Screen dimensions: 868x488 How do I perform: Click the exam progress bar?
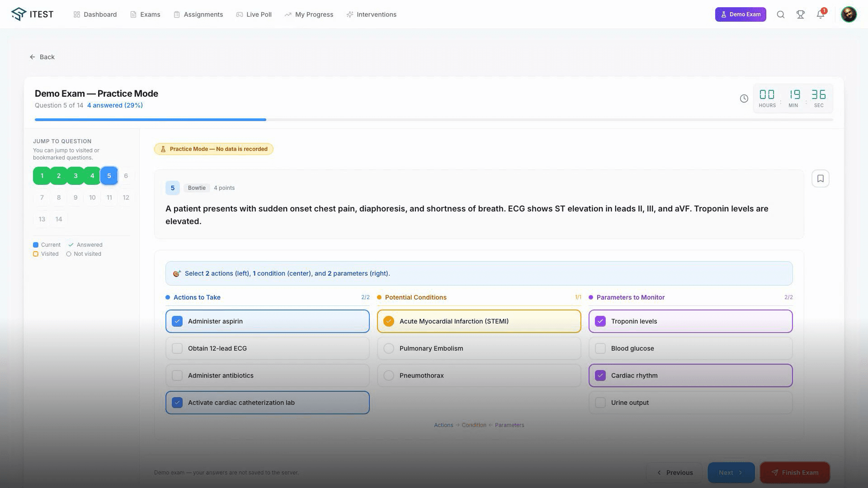click(x=434, y=120)
